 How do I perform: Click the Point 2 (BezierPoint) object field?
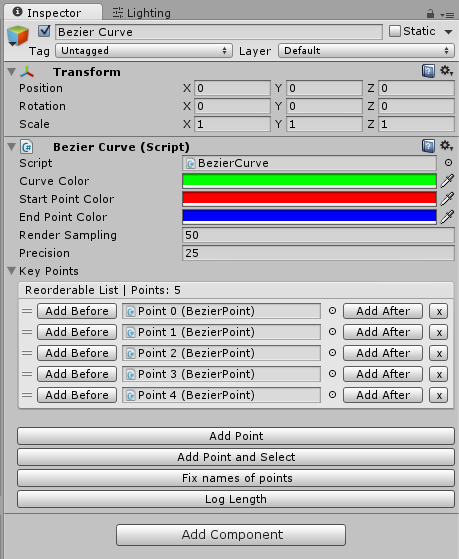pos(221,353)
